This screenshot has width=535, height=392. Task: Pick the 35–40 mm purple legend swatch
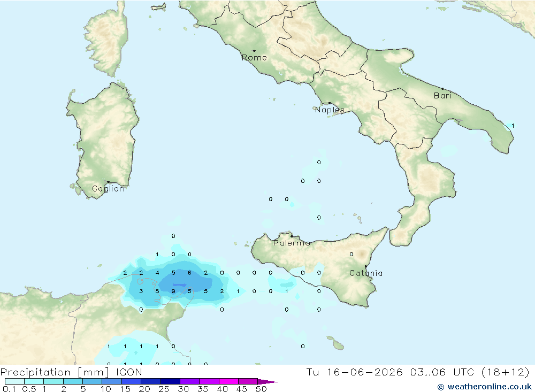tap(209, 381)
